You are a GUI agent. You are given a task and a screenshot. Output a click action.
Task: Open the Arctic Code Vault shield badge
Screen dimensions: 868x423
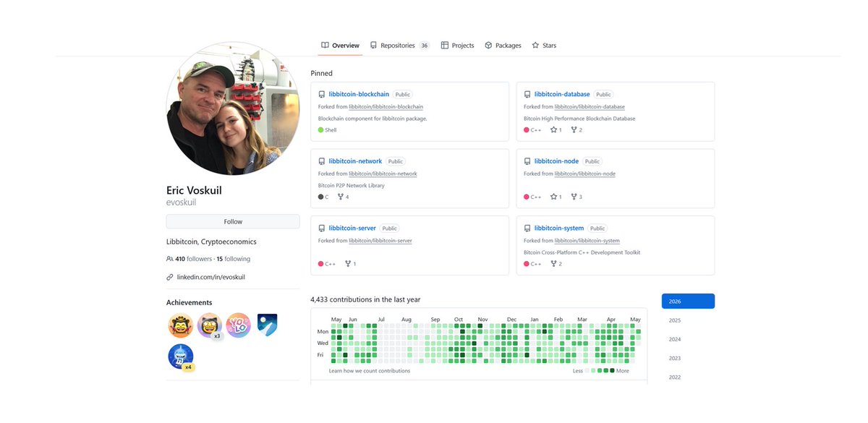coord(267,325)
